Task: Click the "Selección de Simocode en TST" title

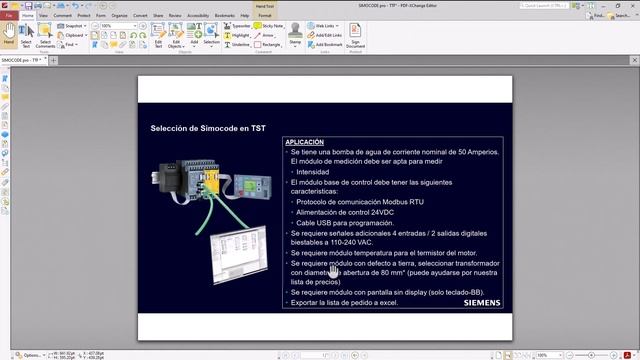Action: click(x=208, y=128)
